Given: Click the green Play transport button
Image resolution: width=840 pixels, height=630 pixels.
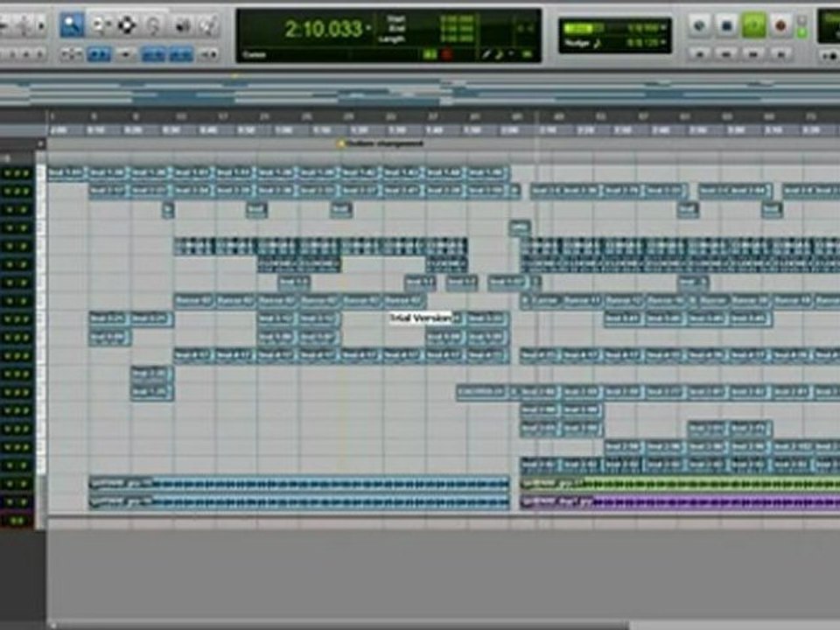Looking at the screenshot, I should click(x=753, y=25).
